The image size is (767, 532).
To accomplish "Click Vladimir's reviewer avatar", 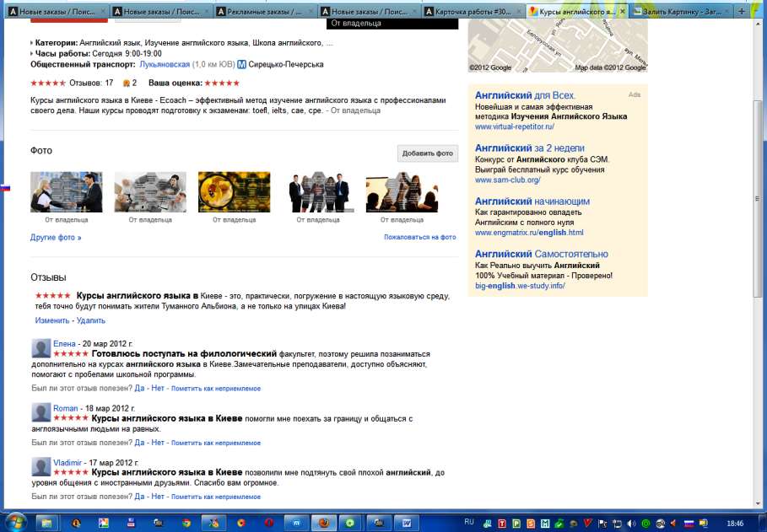I will coord(41,466).
